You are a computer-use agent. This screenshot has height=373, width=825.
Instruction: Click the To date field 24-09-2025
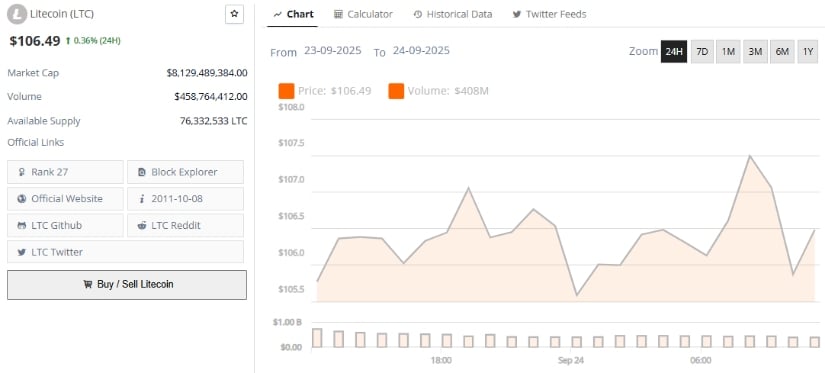(421, 51)
